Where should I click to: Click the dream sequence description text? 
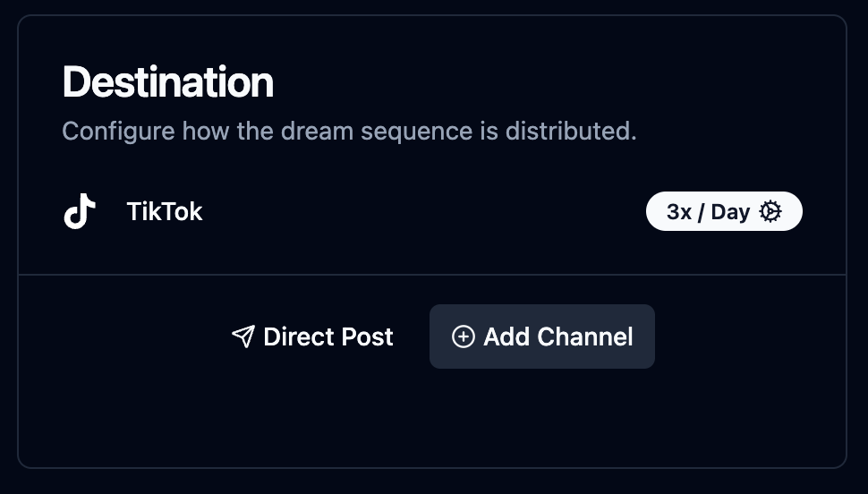pyautogui.click(x=349, y=132)
